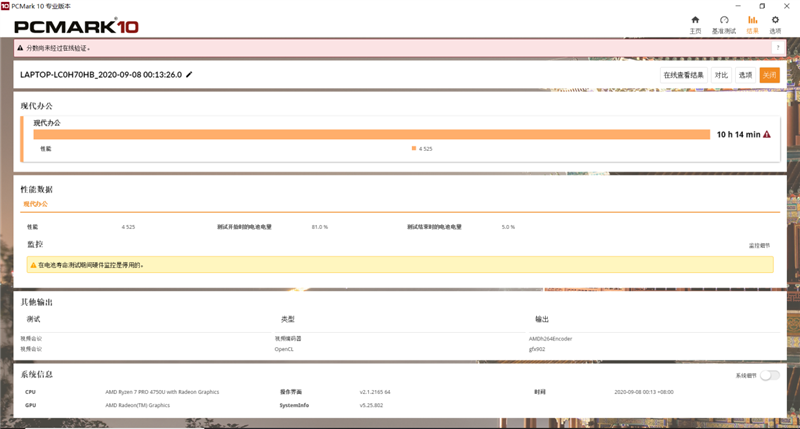Click the OpenCL type cell

click(284, 349)
